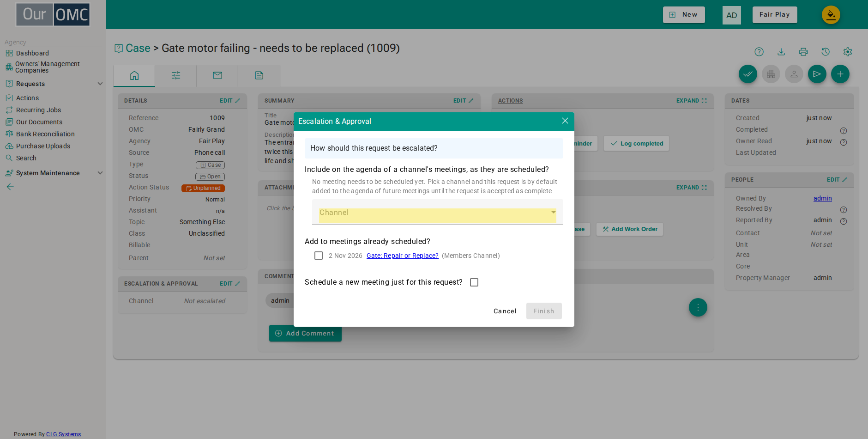
Task: Click Add Work Order button
Action: tap(630, 229)
